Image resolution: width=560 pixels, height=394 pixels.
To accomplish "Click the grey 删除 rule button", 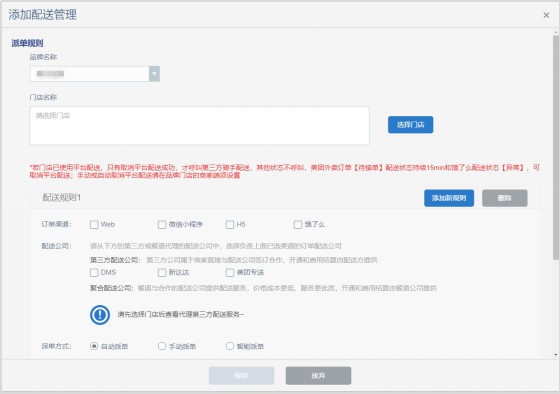I will 505,198.
